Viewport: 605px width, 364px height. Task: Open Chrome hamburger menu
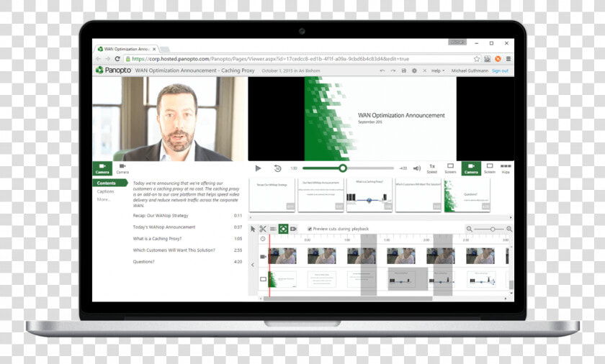[x=508, y=59]
